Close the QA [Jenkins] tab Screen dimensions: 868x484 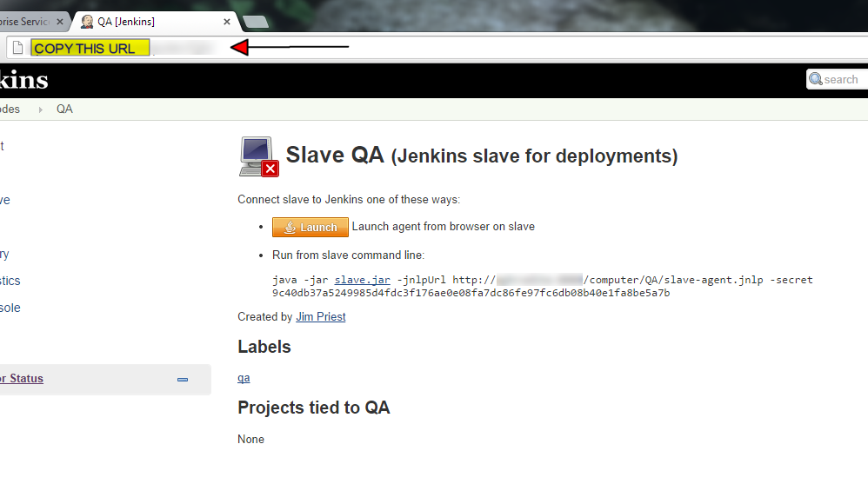(227, 22)
